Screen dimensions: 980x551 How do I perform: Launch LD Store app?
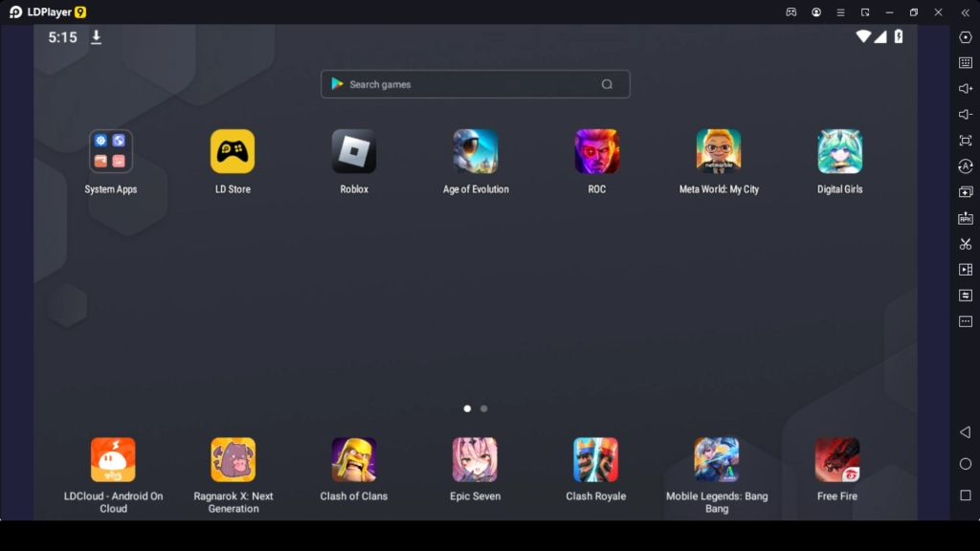pyautogui.click(x=233, y=151)
